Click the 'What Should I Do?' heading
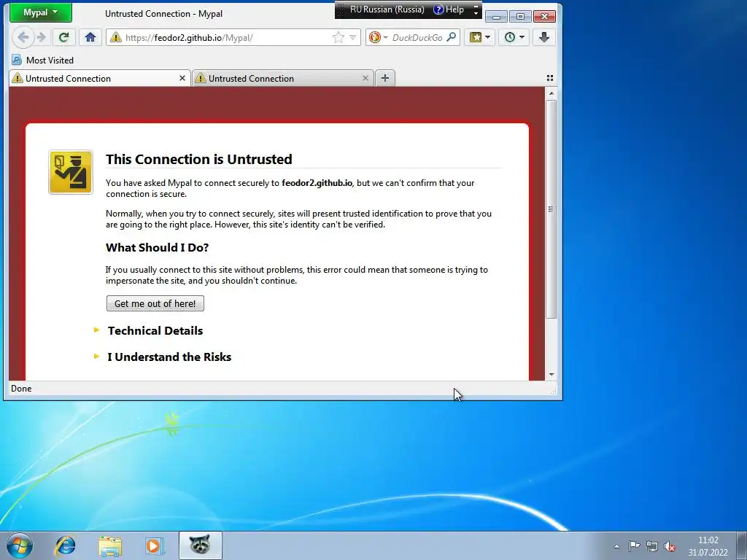The image size is (747, 560). coord(158,248)
